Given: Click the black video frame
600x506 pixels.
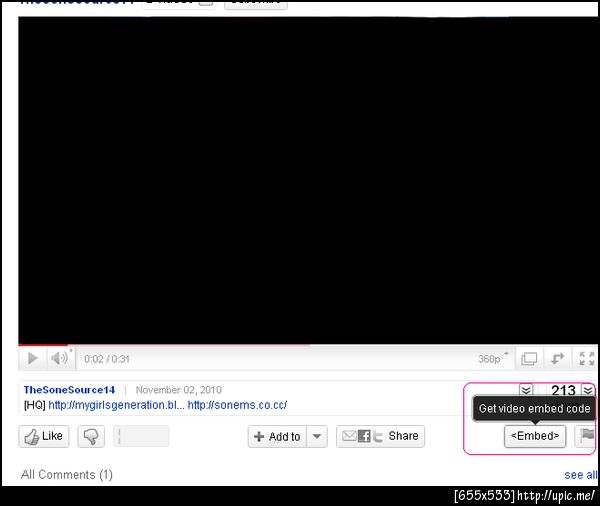Looking at the screenshot, I should pos(308,180).
